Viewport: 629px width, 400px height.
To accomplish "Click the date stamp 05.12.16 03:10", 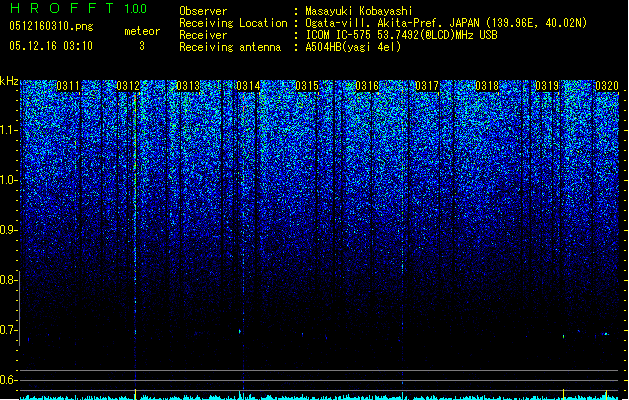I will [x=51, y=46].
